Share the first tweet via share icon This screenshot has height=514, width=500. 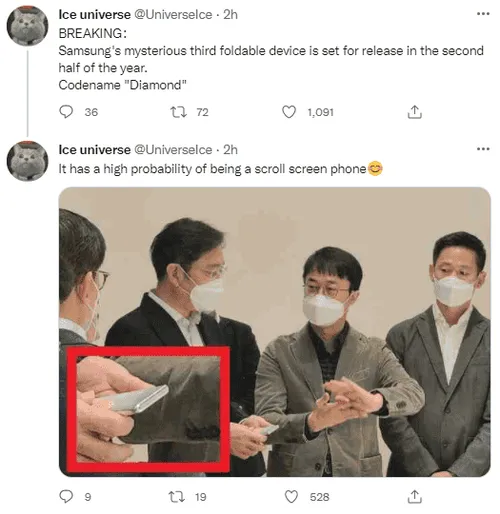414,112
